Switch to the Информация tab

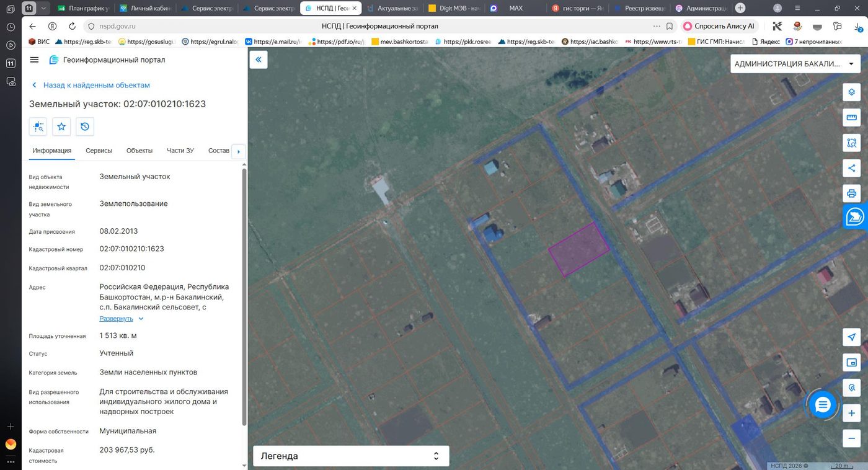point(52,151)
